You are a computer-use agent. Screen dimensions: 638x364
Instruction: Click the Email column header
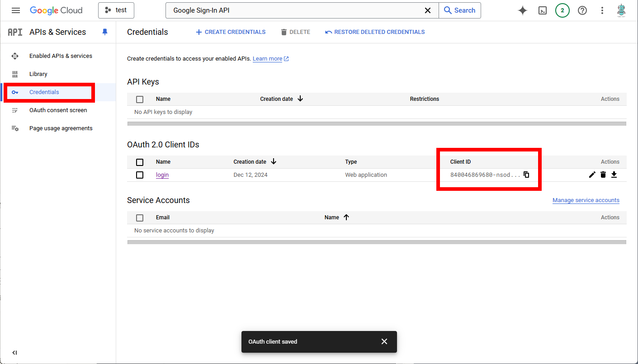pos(163,217)
